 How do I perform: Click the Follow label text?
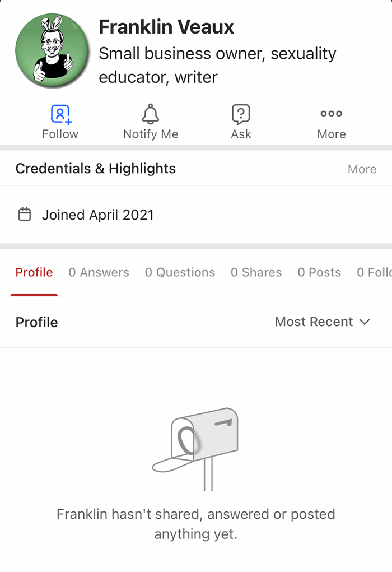pyautogui.click(x=60, y=134)
